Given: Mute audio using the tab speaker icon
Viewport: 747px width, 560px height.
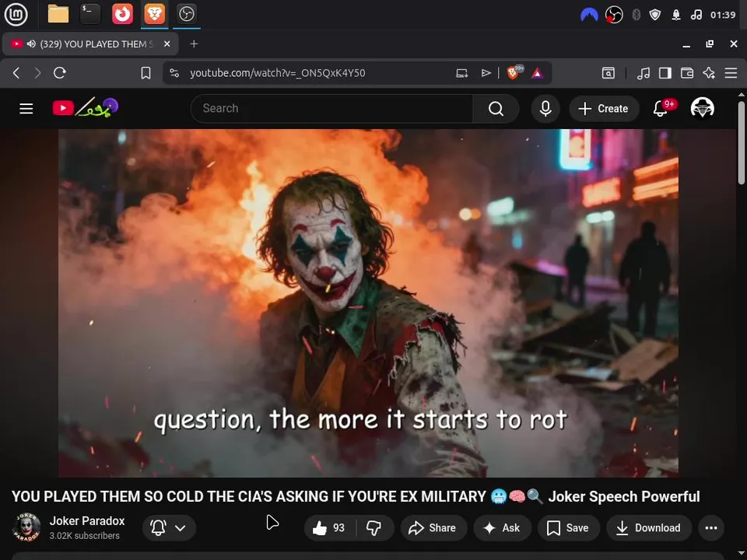Looking at the screenshot, I should (31, 44).
